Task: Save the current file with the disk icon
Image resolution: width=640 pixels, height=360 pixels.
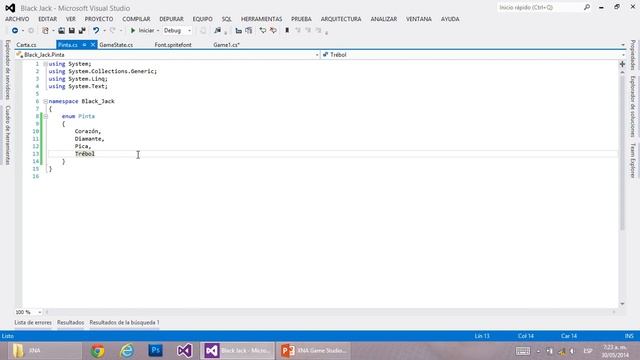Action: click(x=71, y=31)
